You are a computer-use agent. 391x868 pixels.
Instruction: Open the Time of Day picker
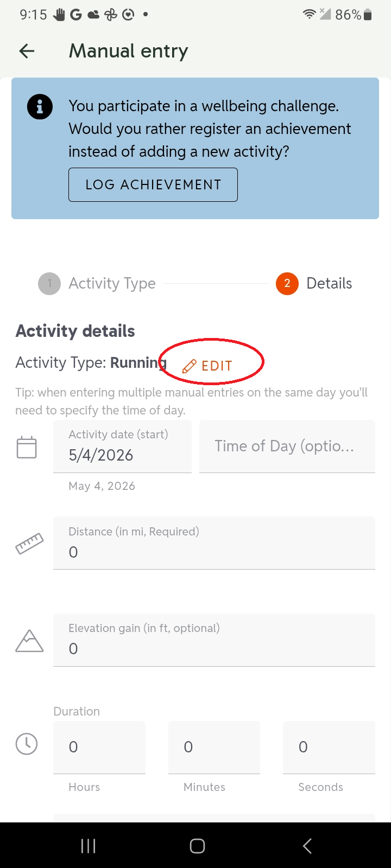287,446
